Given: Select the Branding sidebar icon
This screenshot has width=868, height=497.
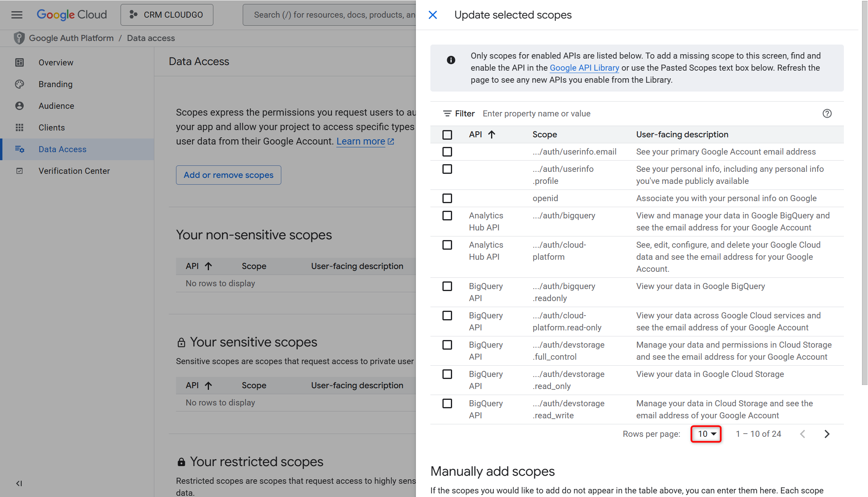Looking at the screenshot, I should pyautogui.click(x=20, y=84).
